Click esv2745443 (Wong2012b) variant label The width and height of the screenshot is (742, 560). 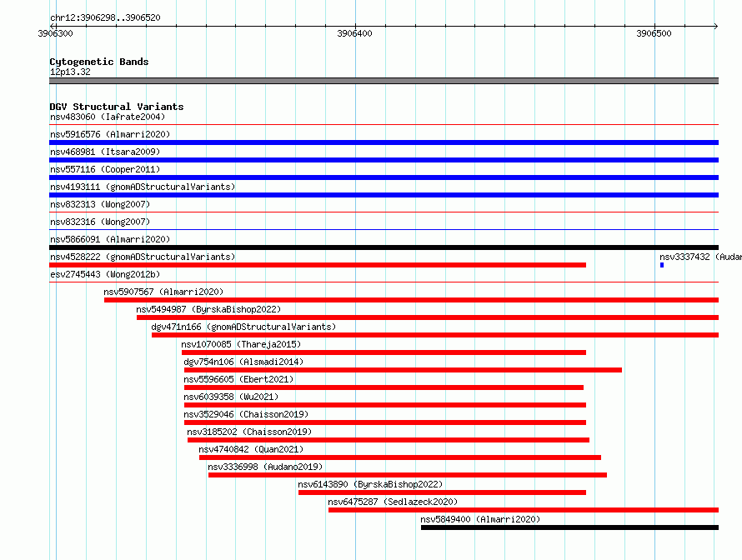(x=105, y=274)
